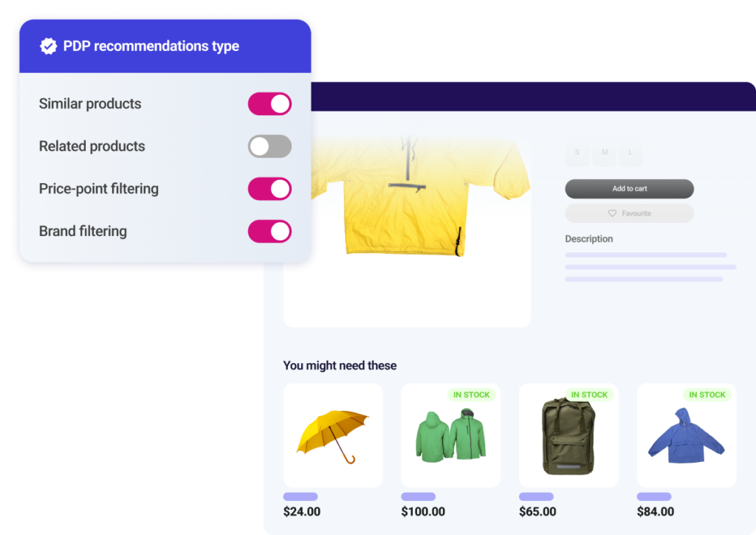The height and width of the screenshot is (535, 756).
Task: Open the green jackets product thumbnail
Action: click(451, 435)
